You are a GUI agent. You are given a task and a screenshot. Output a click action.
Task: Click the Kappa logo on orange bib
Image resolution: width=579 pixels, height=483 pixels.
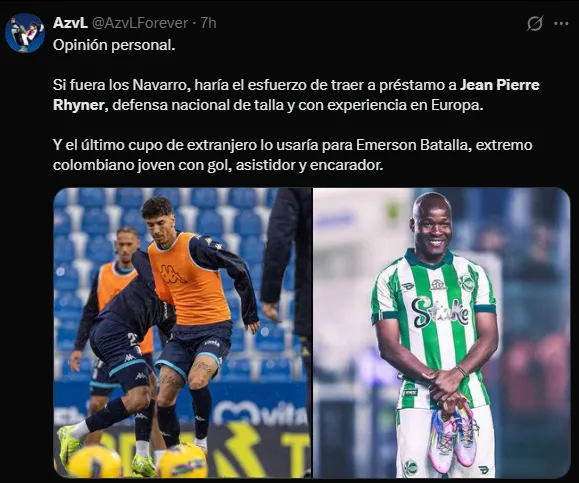tap(173, 275)
